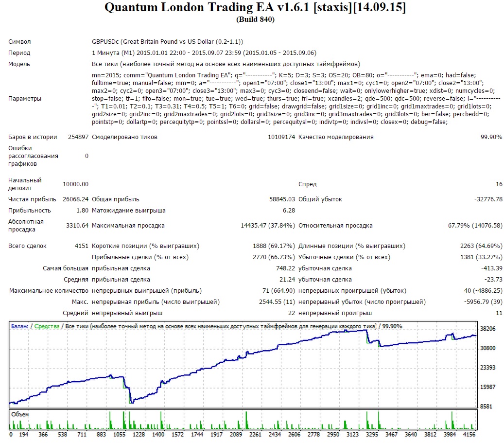Click the Начальный депозит value 10000.00
The height and width of the screenshot is (443, 504).
click(75, 184)
